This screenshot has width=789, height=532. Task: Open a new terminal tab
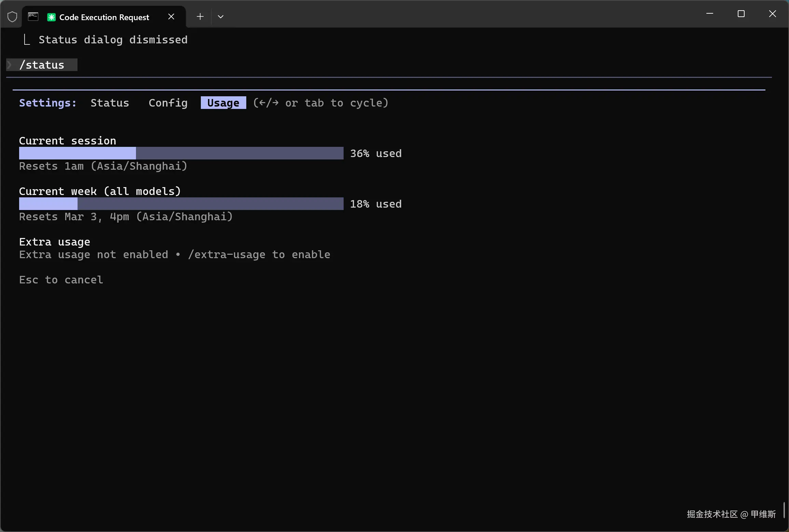pyautogui.click(x=200, y=17)
